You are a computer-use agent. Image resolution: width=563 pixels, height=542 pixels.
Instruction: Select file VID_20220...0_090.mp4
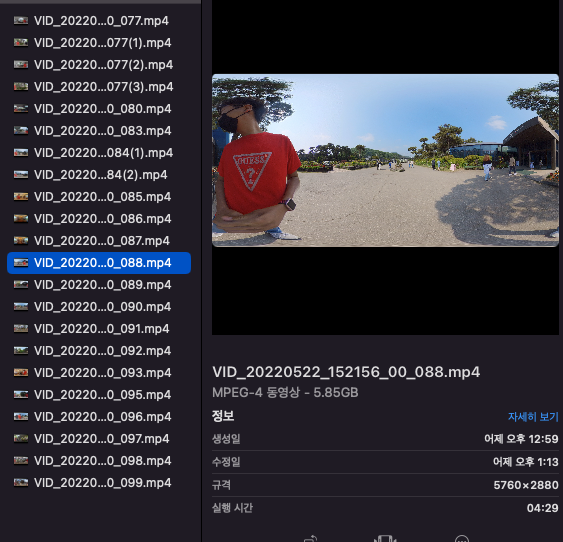click(x=99, y=307)
